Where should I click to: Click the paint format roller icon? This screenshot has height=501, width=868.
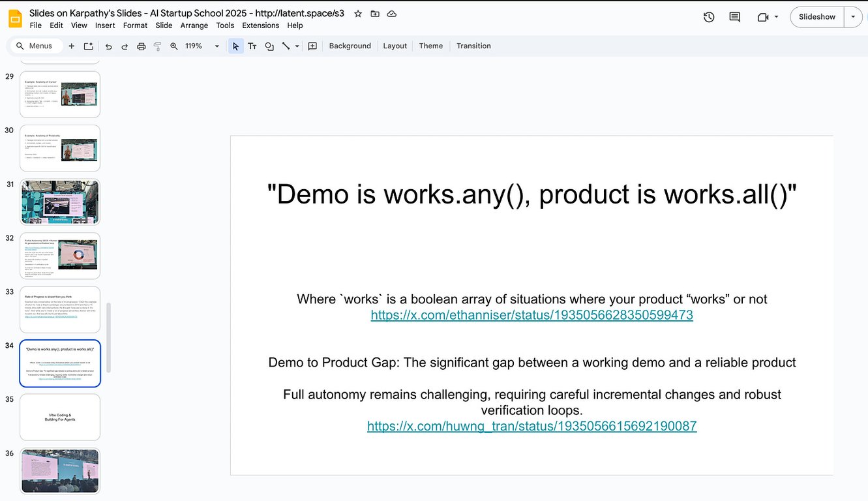[157, 46]
